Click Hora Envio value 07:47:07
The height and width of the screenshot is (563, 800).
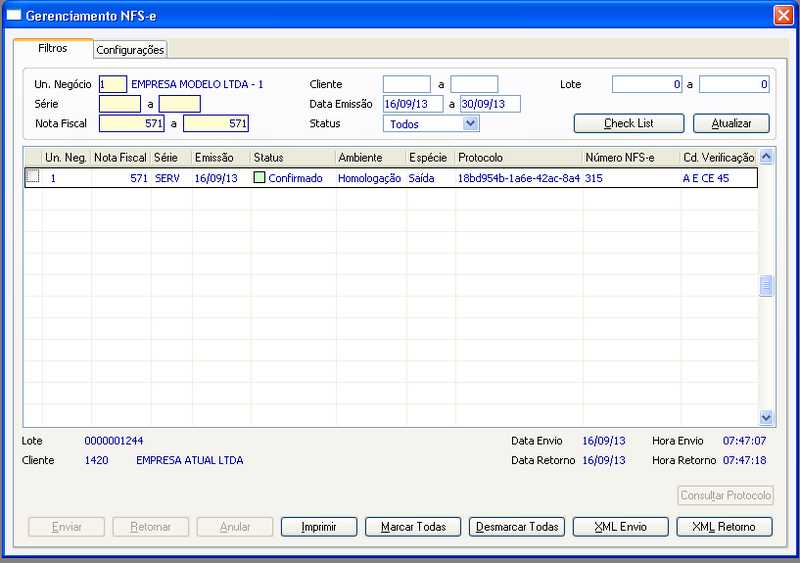744,441
